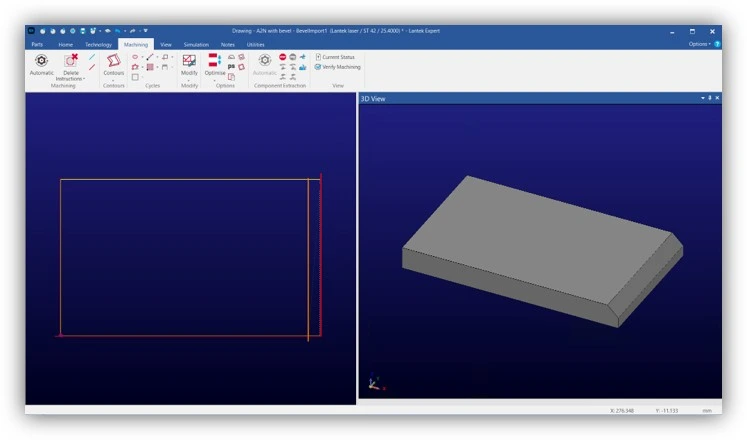Select the ps option icon
This screenshot has height=440, width=747.
click(231, 67)
